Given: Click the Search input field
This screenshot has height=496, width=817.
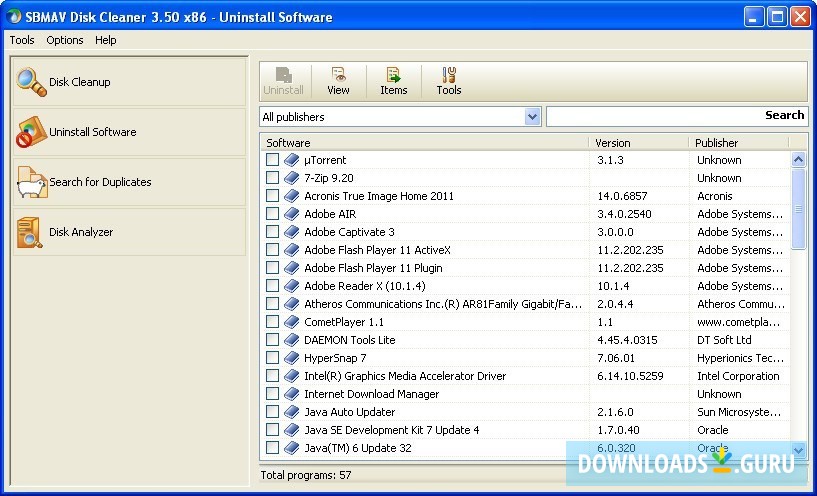Looking at the screenshot, I should point(677,116).
